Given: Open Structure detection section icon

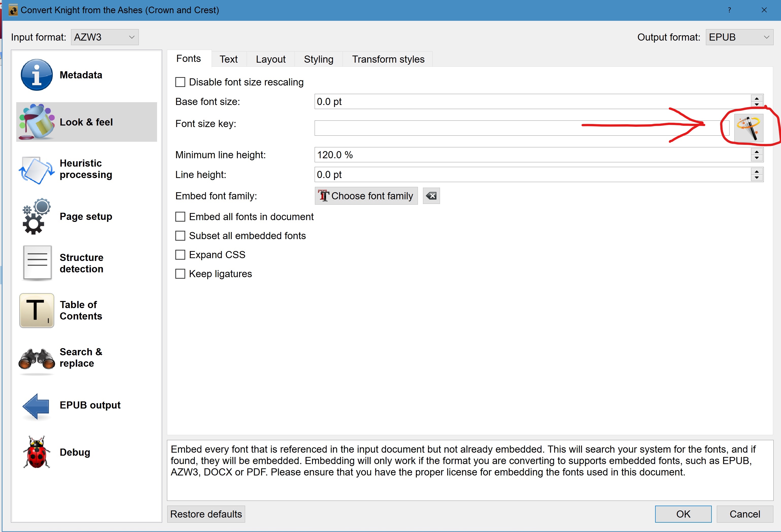Looking at the screenshot, I should 37,263.
